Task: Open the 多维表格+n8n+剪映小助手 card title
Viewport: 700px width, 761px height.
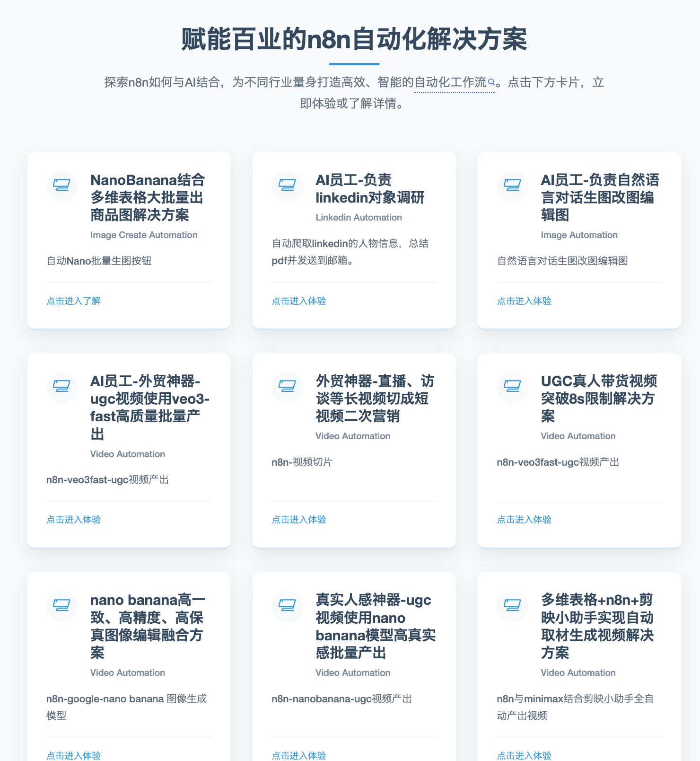Action: (x=597, y=626)
